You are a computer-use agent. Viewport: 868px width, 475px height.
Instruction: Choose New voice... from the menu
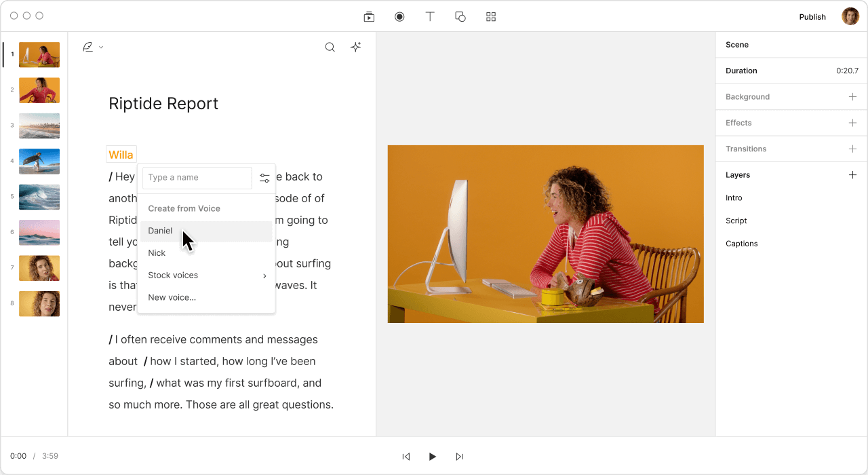click(172, 297)
